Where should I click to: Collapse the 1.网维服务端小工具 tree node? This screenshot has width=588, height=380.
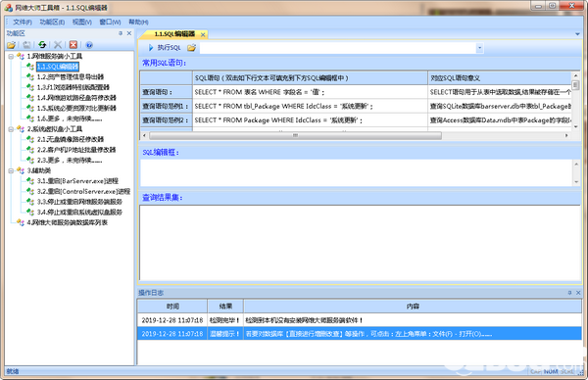(x=11, y=57)
